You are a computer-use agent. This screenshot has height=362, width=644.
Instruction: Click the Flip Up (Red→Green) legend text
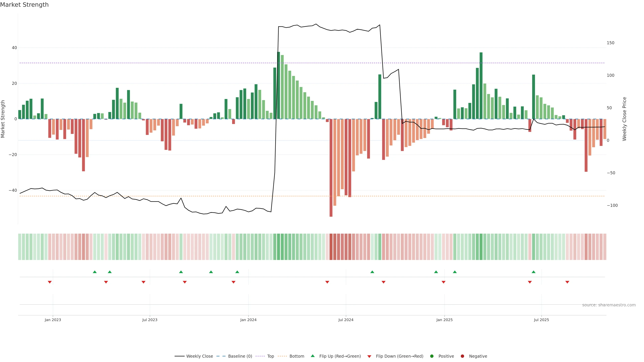340,356
